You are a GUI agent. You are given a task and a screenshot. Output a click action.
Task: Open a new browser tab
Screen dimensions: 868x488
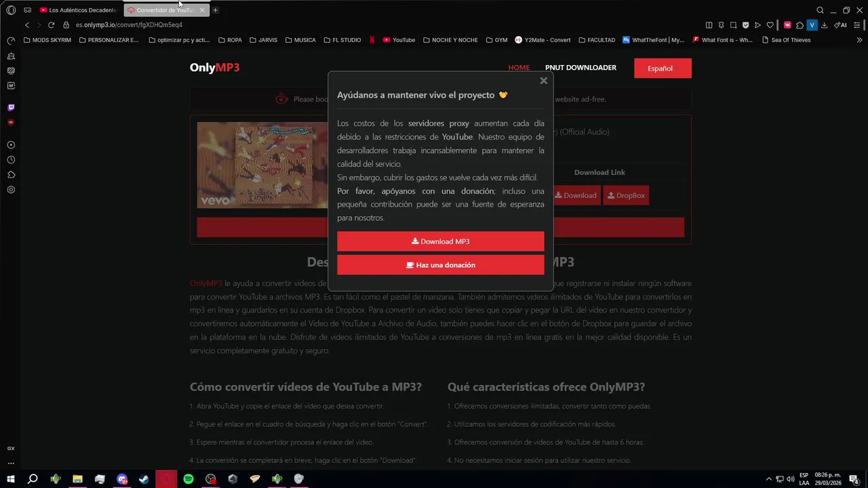(215, 10)
